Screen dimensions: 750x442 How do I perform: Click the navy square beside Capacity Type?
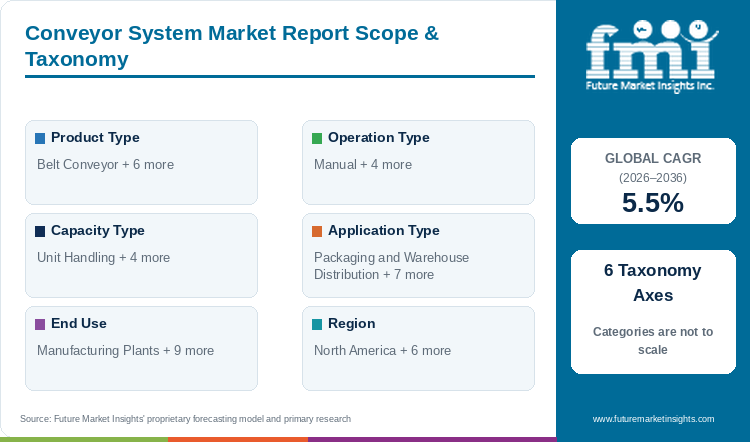click(x=40, y=231)
